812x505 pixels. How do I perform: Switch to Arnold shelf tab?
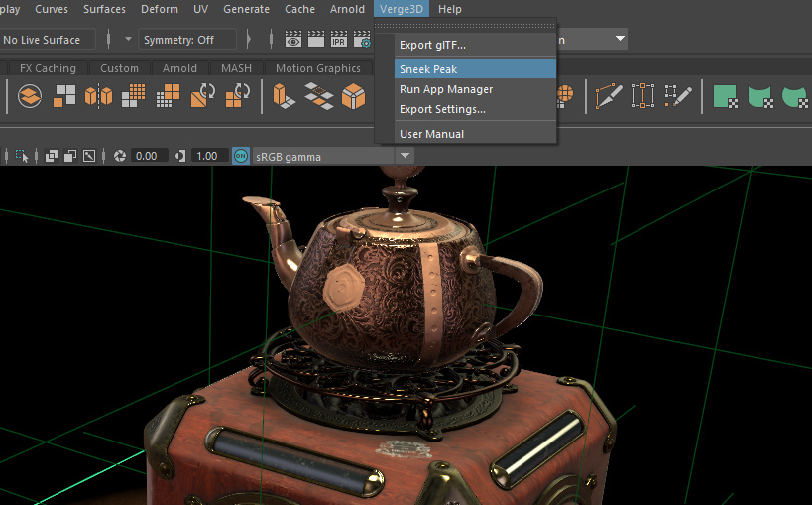(x=179, y=68)
